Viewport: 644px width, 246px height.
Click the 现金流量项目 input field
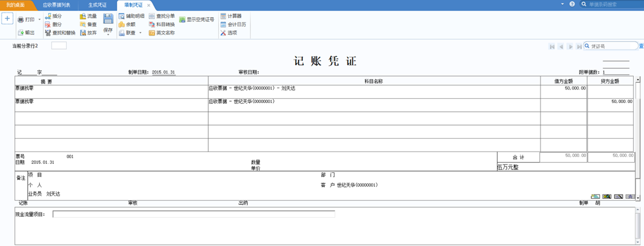194,214
